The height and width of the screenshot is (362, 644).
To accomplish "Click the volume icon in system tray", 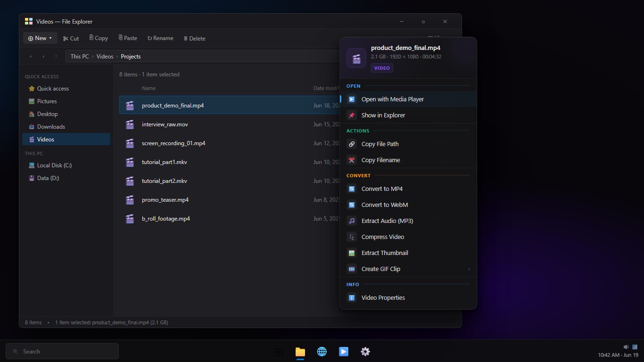I will coord(626,347).
